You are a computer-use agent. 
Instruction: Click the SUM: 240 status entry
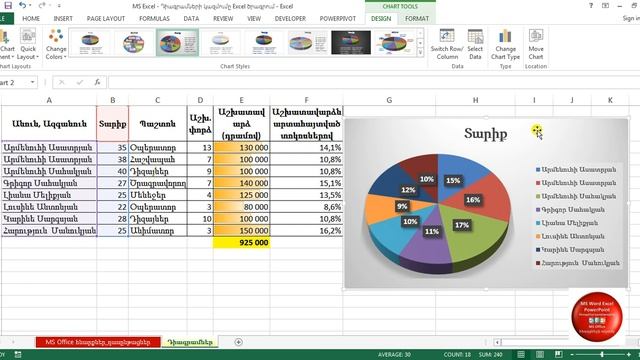coord(490,354)
